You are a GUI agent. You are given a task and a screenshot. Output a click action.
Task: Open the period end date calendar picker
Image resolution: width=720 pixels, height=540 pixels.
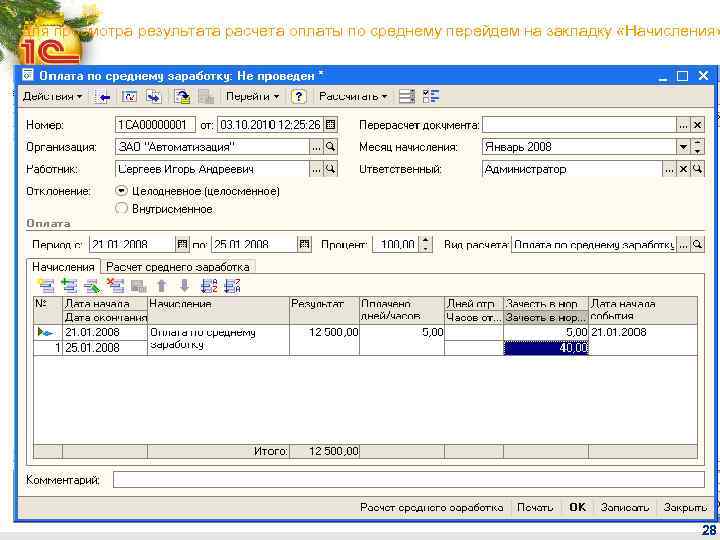[x=304, y=244]
